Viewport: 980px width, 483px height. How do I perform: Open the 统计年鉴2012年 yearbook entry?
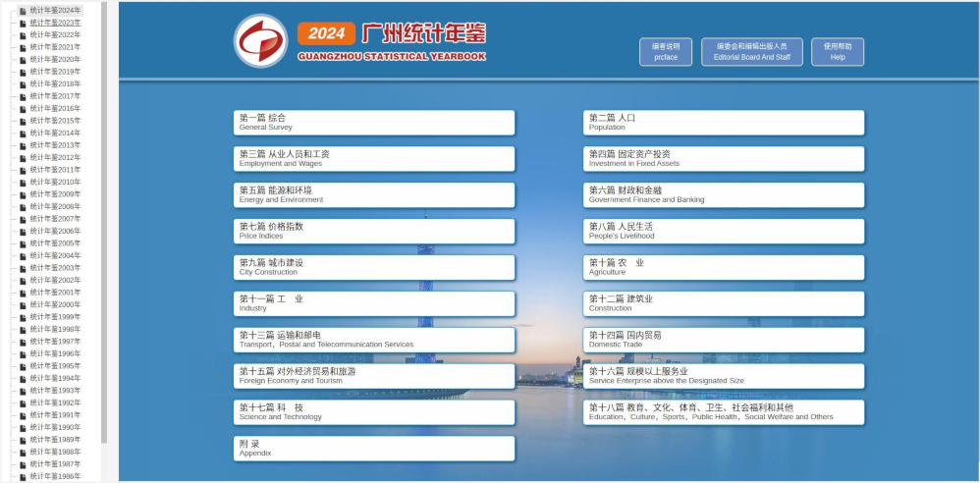(x=55, y=157)
